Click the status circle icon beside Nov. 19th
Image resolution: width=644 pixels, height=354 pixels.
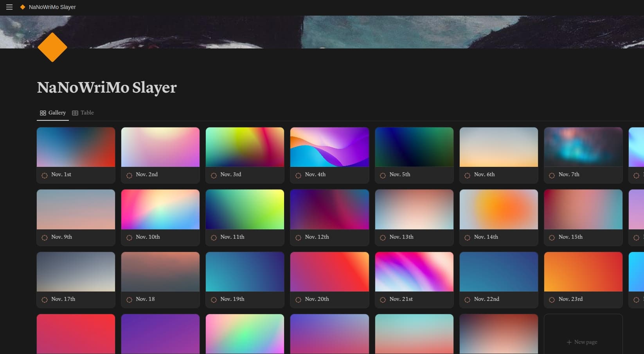pyautogui.click(x=214, y=300)
